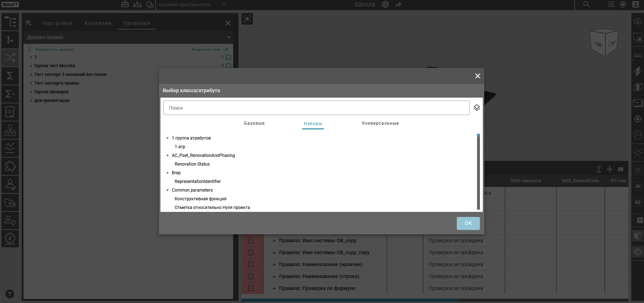Screen dimensions: 644x303
Task: Click the layers icon next to search field
Action: (x=477, y=108)
